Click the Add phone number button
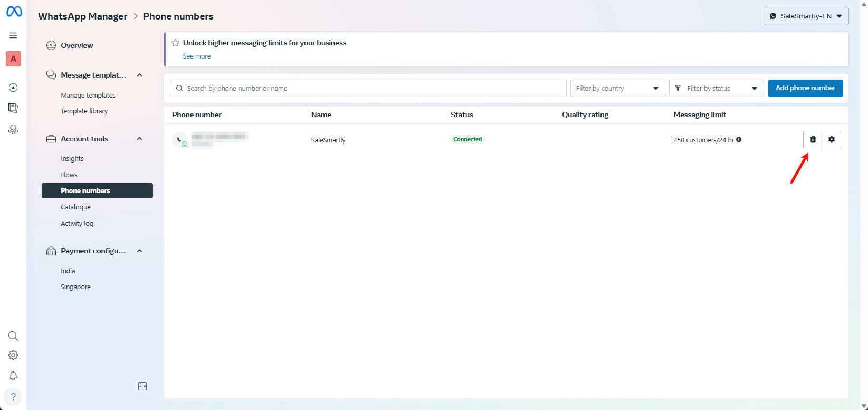 (x=805, y=88)
